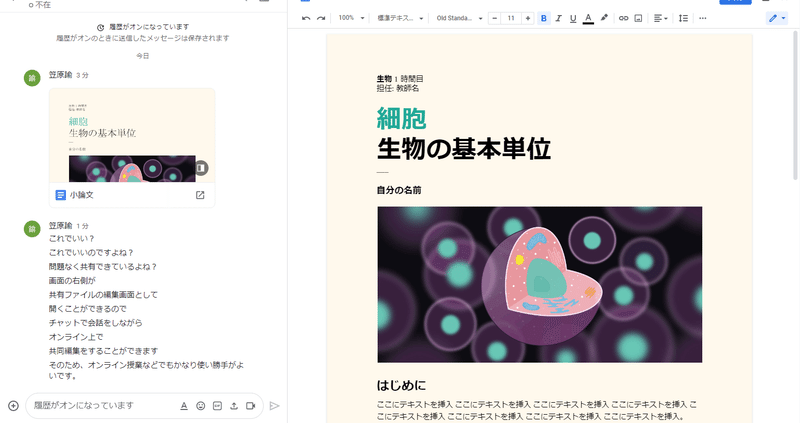Open the add attachment plus icon in chat
This screenshot has height=423, width=800.
(x=14, y=406)
